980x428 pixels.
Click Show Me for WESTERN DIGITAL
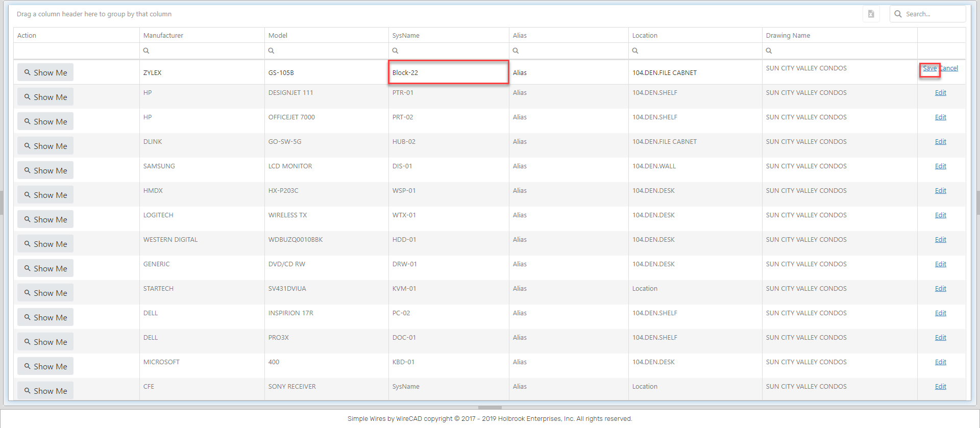click(45, 244)
